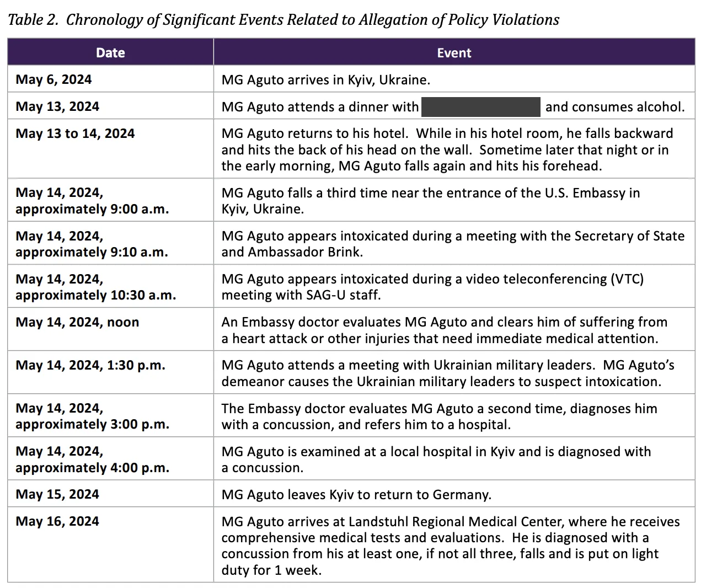Click the redacted black box in dinner row
Image resolution: width=706 pixels, height=588 pixels.
point(480,106)
